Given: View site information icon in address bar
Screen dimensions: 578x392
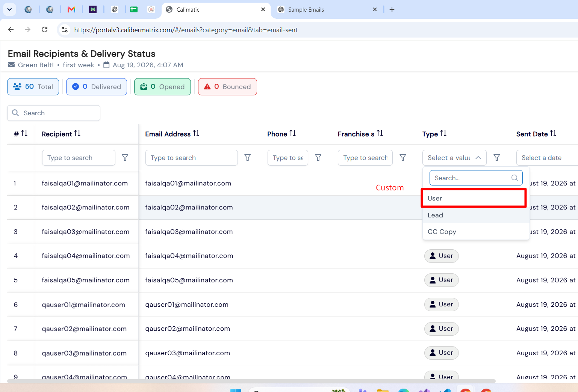Looking at the screenshot, I should 65,30.
